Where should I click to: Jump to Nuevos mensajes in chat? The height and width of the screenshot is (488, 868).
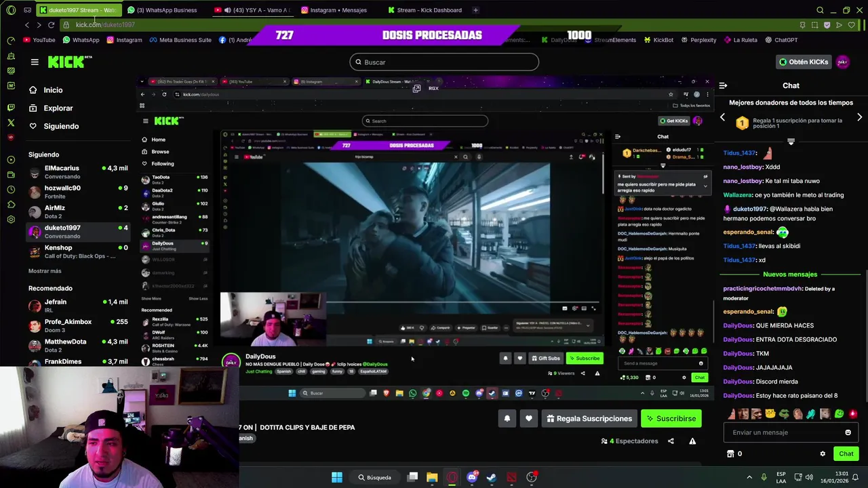point(790,274)
